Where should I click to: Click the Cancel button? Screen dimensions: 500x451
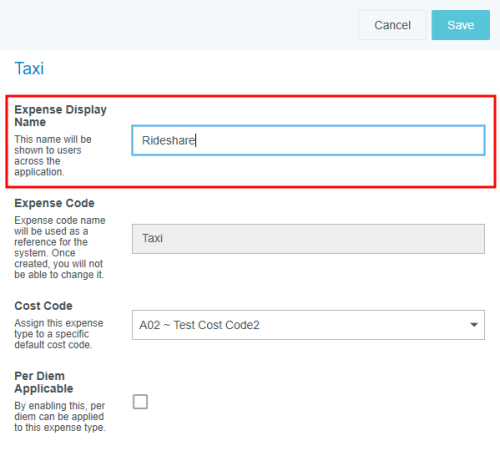tap(392, 25)
